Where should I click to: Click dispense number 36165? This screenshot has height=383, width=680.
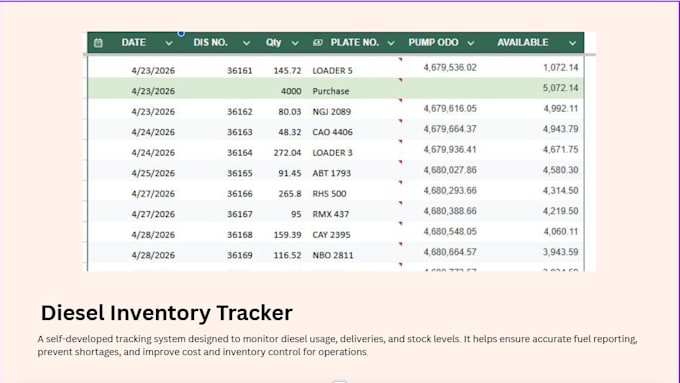tap(240, 173)
